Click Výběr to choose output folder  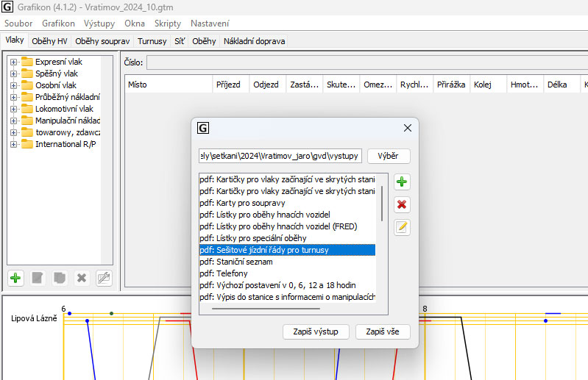pos(389,156)
